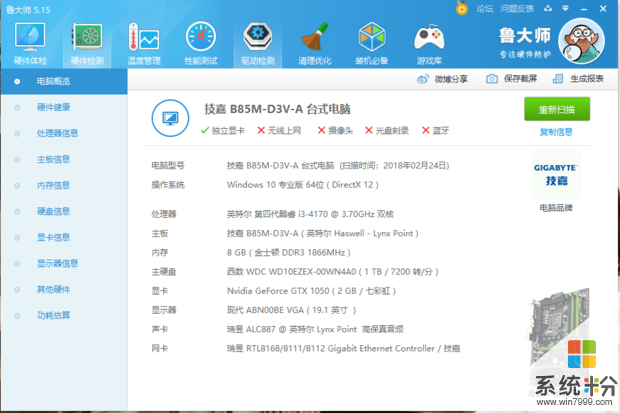Open 问题反馈 feedback link
Image resolution: width=620 pixels, height=413 pixels.
(x=517, y=9)
